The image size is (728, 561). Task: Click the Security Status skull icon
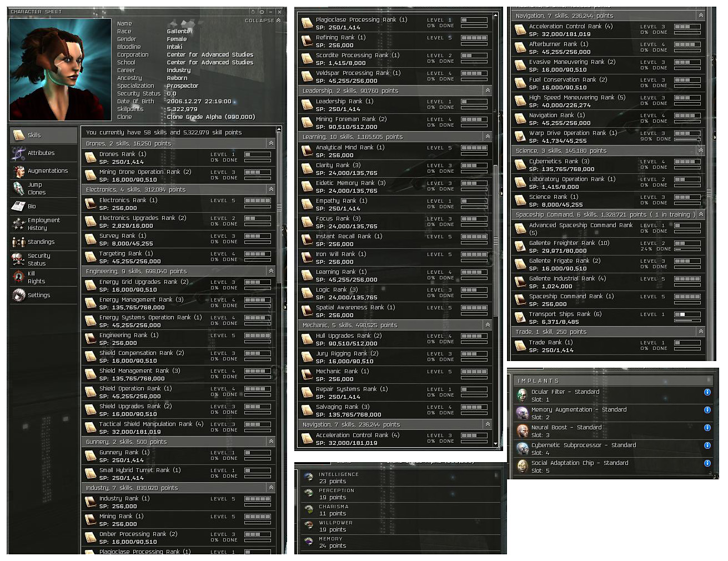click(18, 259)
